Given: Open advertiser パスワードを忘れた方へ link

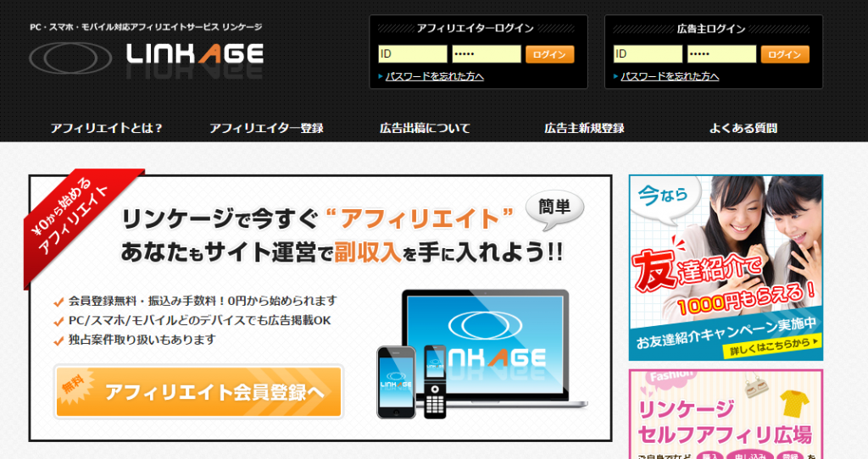Looking at the screenshot, I should point(670,76).
